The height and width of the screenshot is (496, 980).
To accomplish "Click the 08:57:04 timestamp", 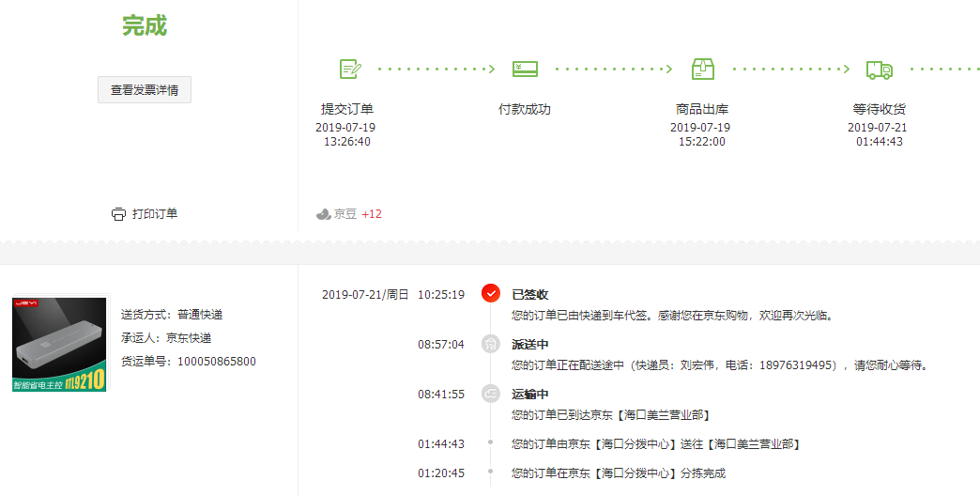I will [441, 345].
